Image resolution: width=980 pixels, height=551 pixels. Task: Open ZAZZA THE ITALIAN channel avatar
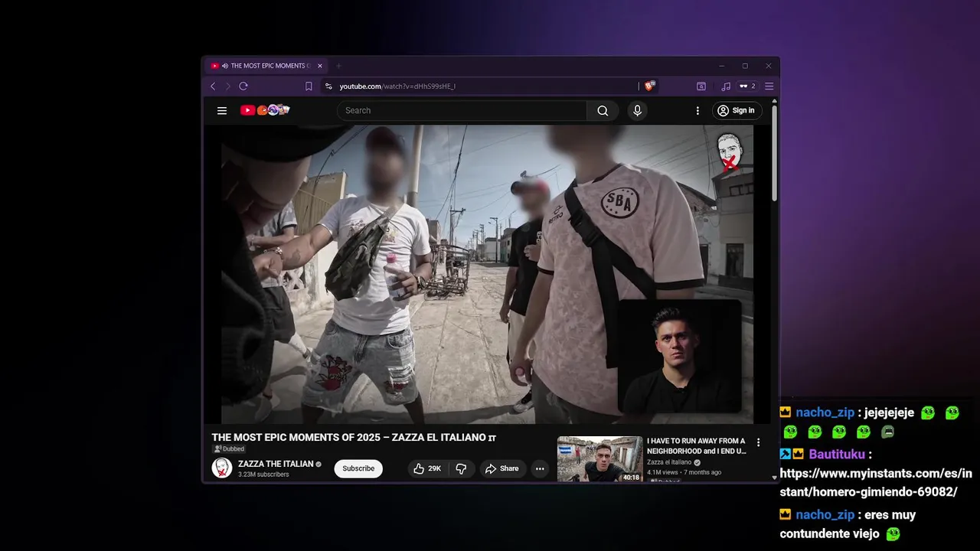coord(222,468)
